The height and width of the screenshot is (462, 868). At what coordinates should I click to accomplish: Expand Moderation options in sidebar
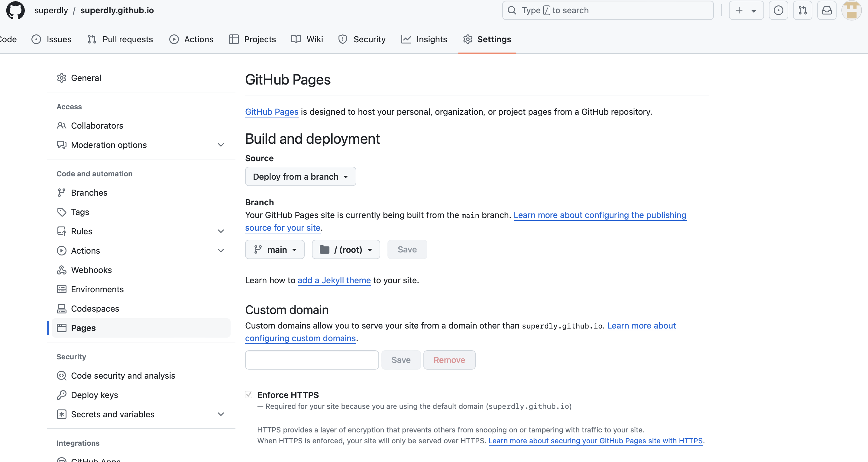tap(221, 145)
